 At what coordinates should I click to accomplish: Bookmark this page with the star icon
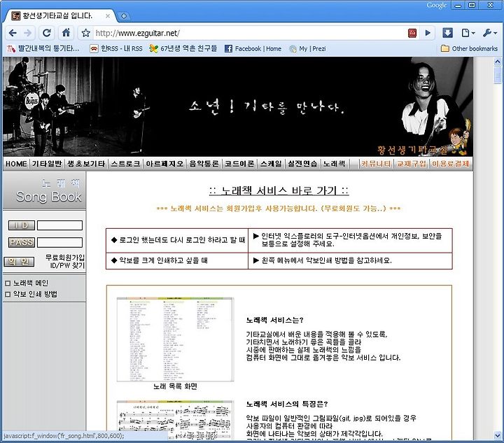pyautogui.click(x=85, y=33)
